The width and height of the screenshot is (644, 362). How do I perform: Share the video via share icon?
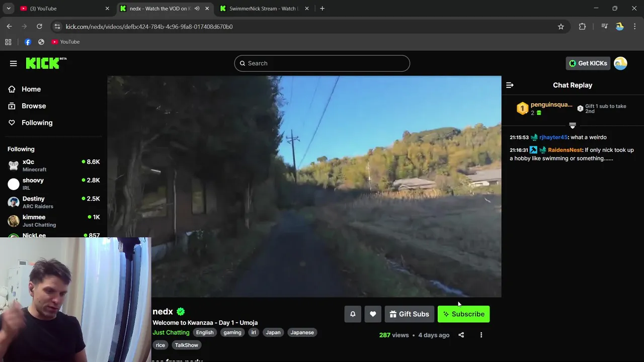pyautogui.click(x=461, y=335)
